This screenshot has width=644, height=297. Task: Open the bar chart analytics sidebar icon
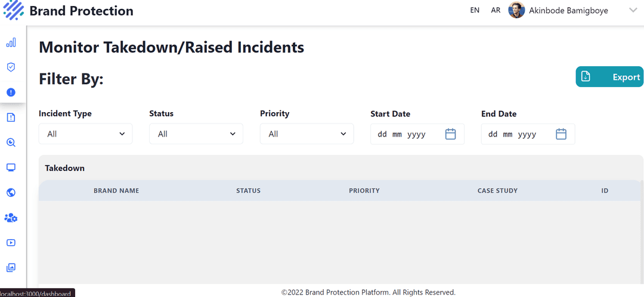coord(11,42)
